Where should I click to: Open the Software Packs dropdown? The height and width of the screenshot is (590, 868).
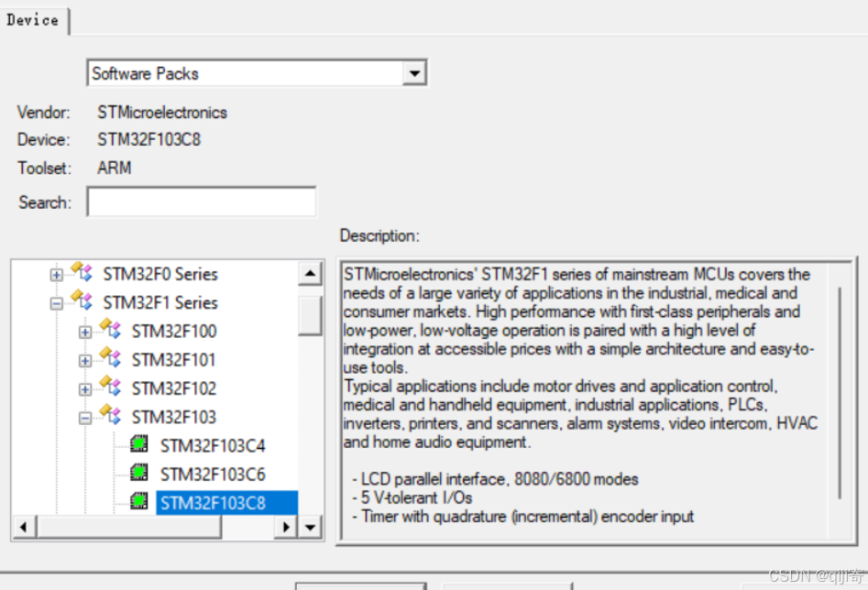click(x=414, y=73)
